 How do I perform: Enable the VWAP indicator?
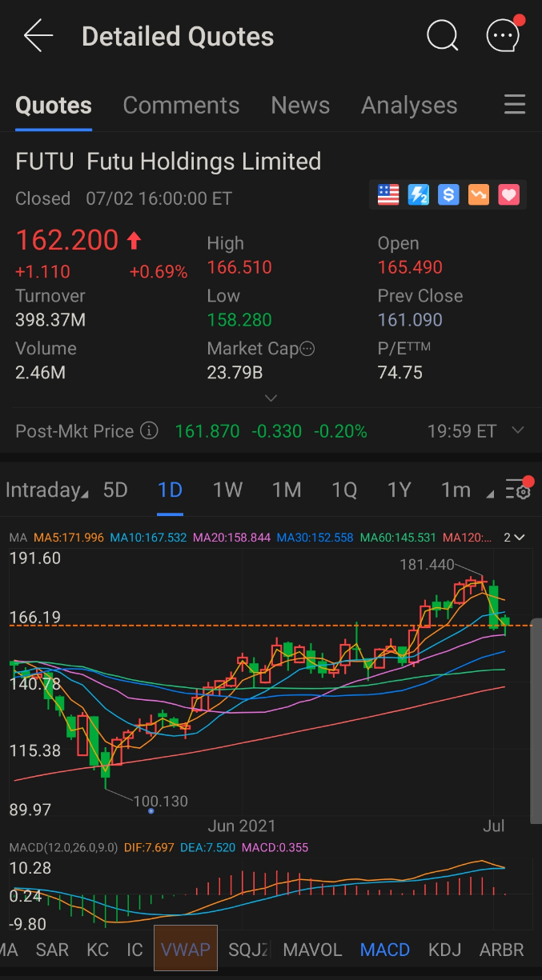[185, 949]
